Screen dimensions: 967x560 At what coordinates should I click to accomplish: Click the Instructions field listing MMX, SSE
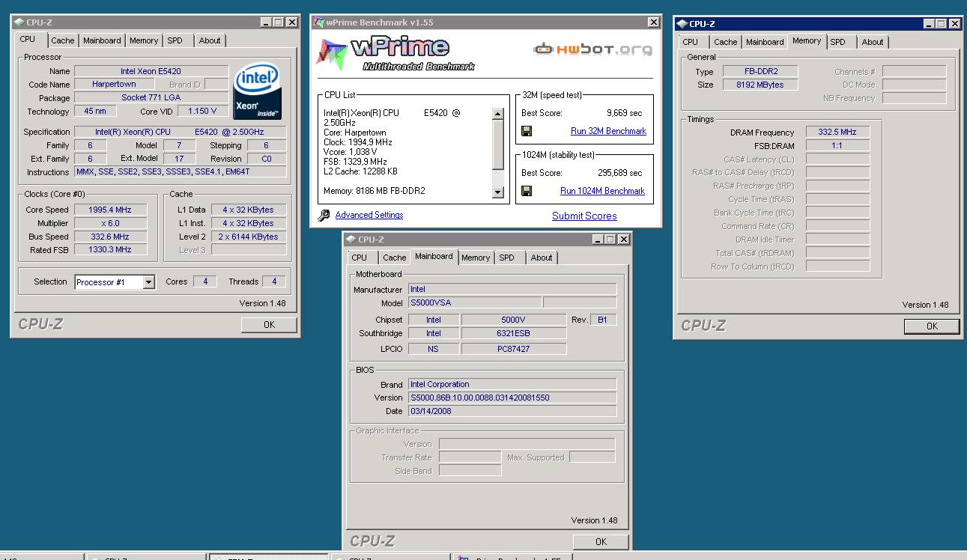pyautogui.click(x=180, y=172)
